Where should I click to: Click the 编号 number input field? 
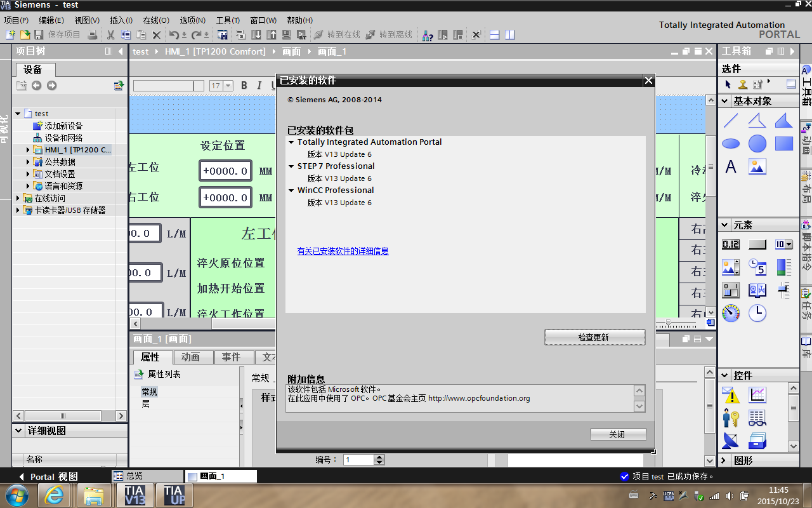tap(360, 460)
